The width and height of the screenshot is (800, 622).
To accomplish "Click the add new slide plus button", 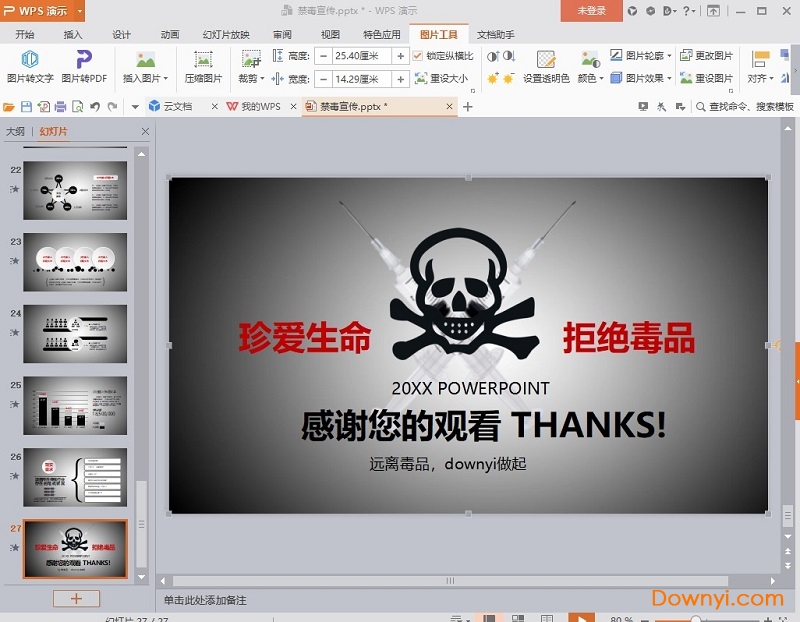I will point(76,598).
